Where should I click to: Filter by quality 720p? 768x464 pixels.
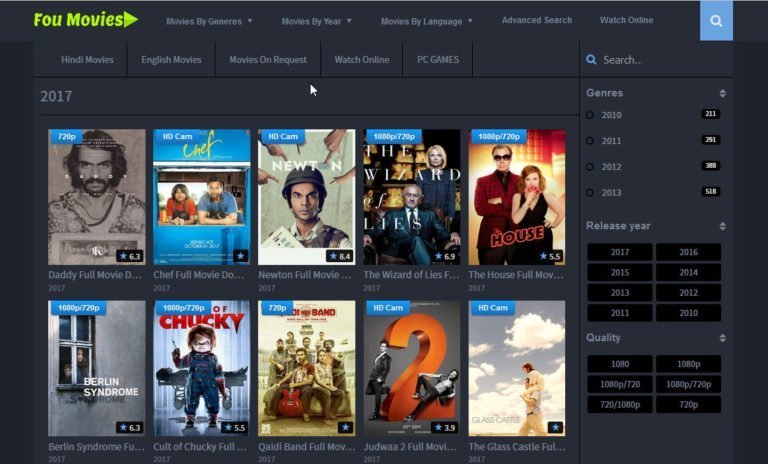tap(688, 404)
